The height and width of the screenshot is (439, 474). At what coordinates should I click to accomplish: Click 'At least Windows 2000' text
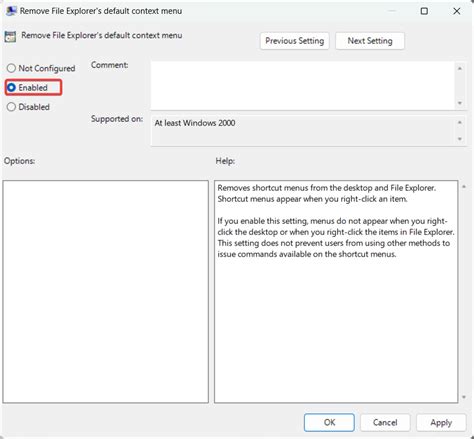195,123
